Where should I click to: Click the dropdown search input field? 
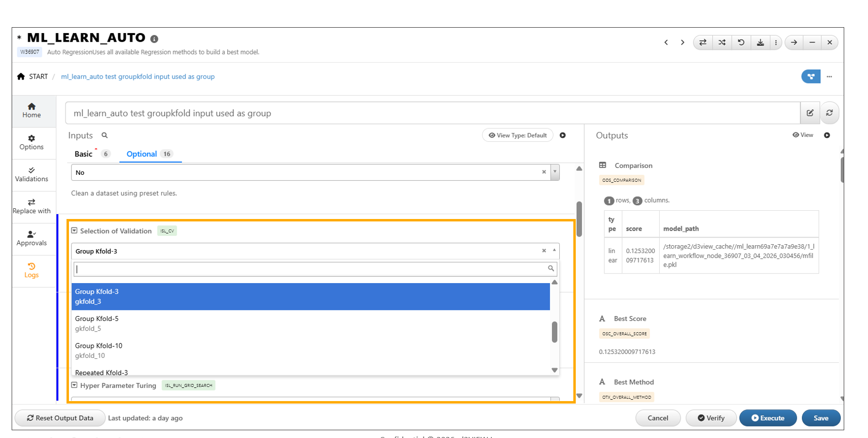pos(311,269)
